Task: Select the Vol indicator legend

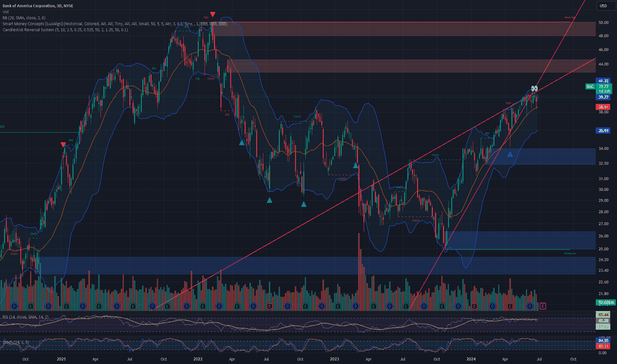Action: coord(5,12)
